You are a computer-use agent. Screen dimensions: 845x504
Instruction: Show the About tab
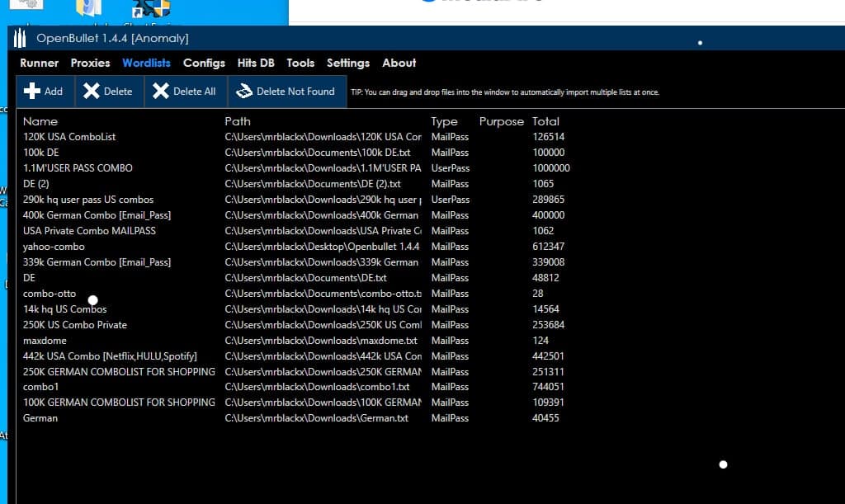[399, 63]
